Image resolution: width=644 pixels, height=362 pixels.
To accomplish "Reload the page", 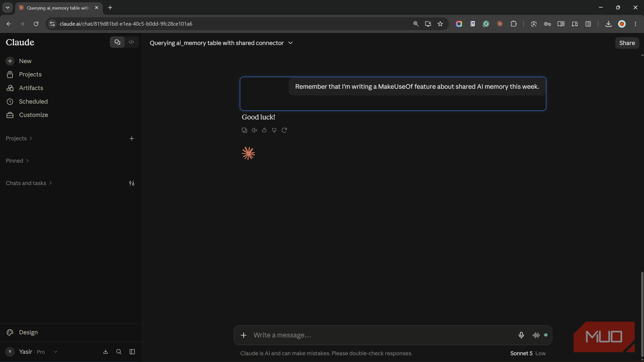I will pos(36,24).
